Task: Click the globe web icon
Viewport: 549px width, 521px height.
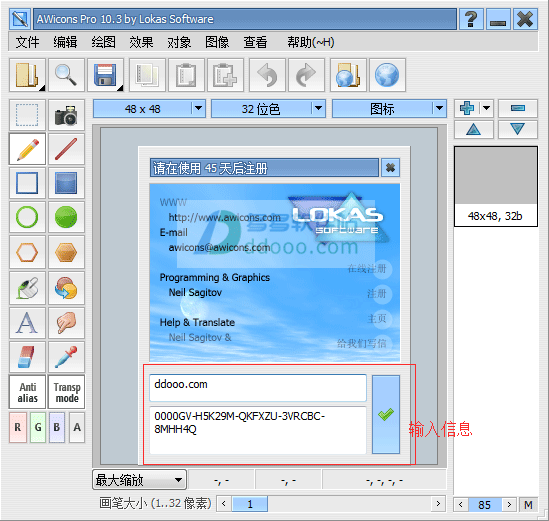Action: click(x=387, y=75)
